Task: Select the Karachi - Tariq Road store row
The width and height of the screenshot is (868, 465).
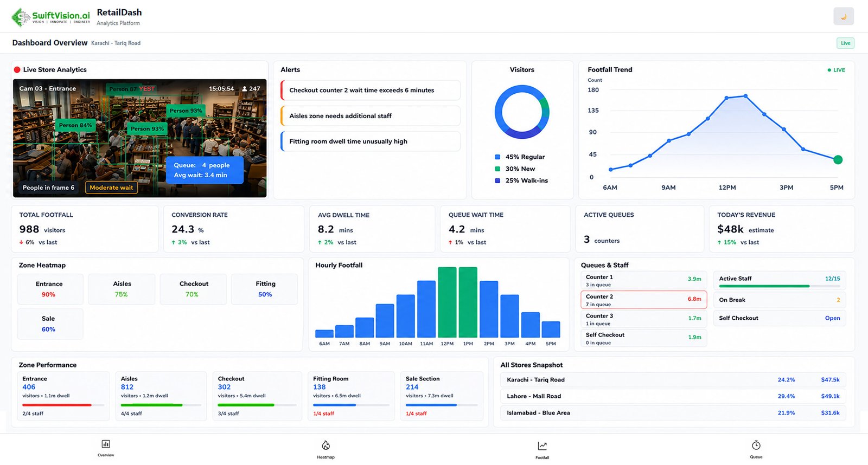Action: (673, 380)
